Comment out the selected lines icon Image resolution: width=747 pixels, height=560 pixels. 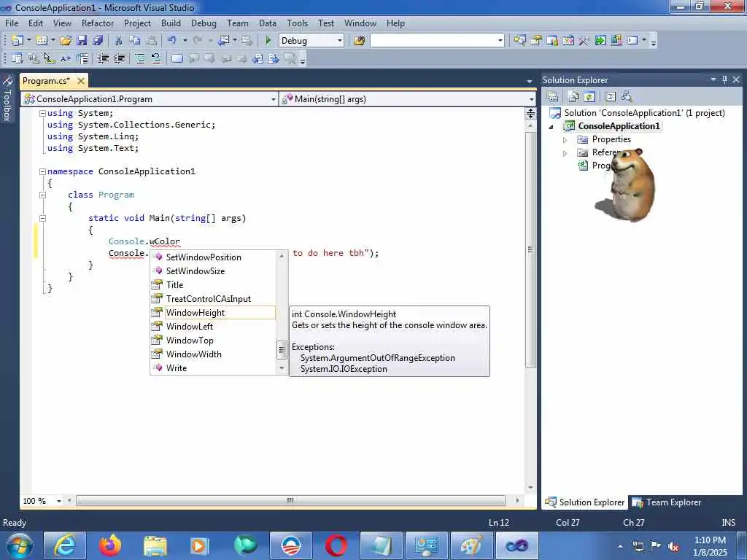(139, 58)
